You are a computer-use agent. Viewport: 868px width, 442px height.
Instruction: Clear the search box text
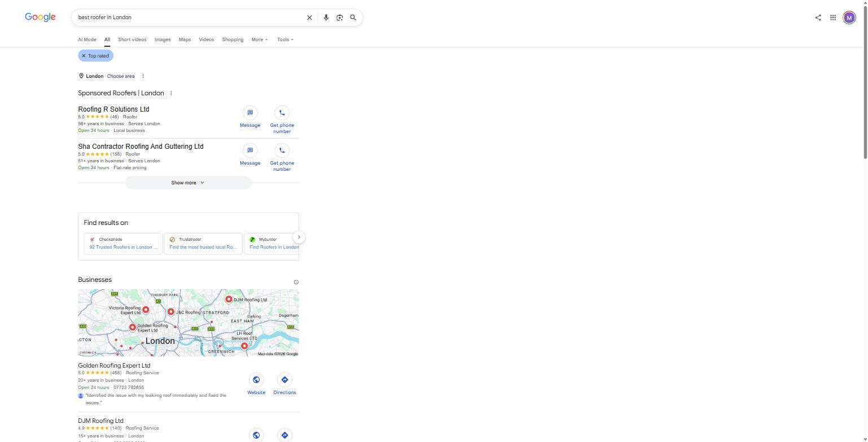pos(309,17)
